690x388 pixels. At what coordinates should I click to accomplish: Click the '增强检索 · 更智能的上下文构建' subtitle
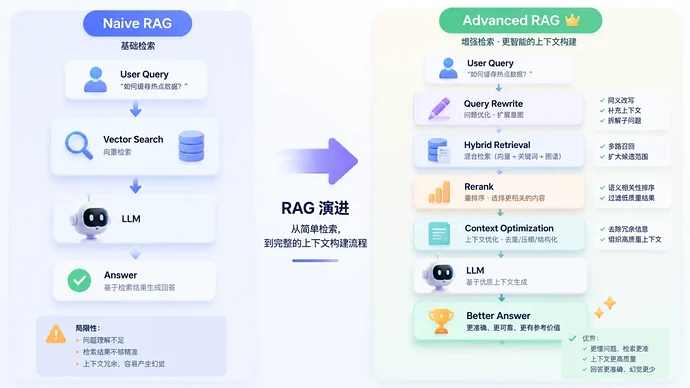pyautogui.click(x=519, y=42)
